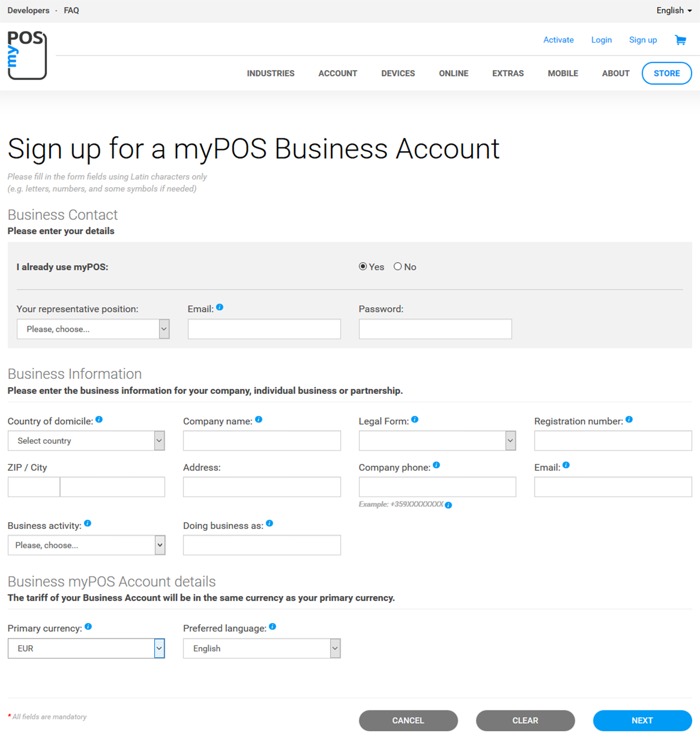Focus the City field
The width and height of the screenshot is (700, 739).
[112, 487]
